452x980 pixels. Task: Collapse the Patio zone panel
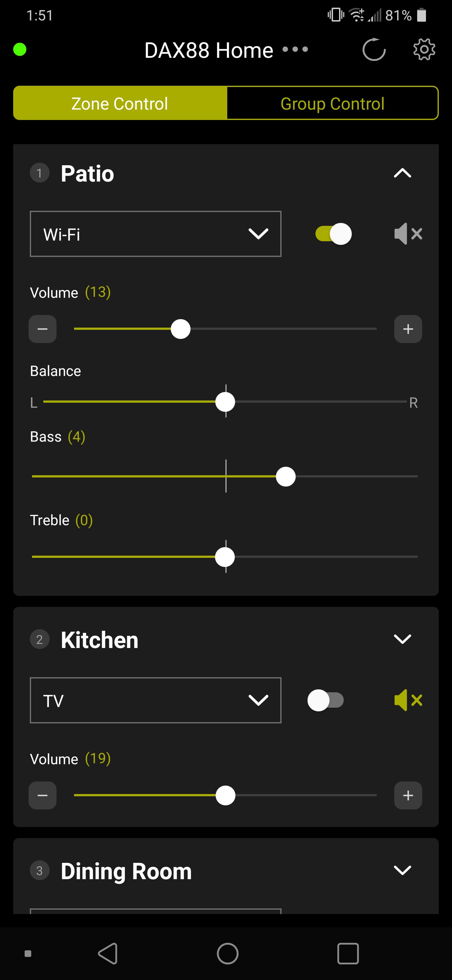[402, 173]
